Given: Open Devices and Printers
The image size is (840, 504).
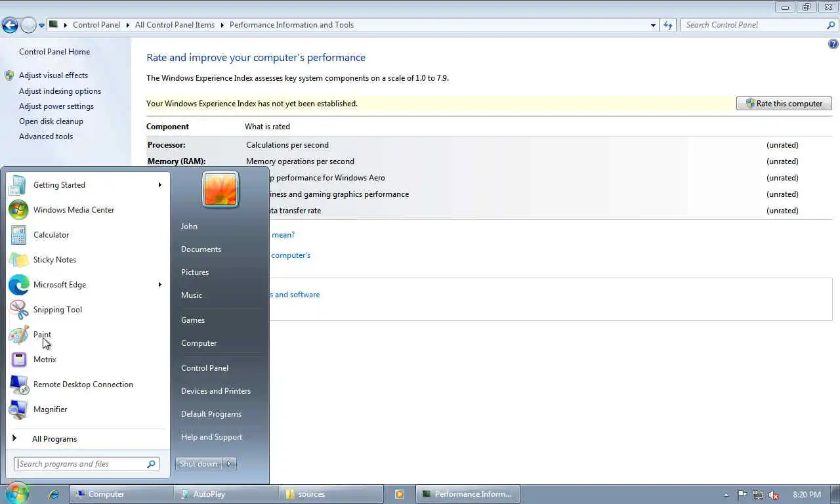Looking at the screenshot, I should coord(216,391).
